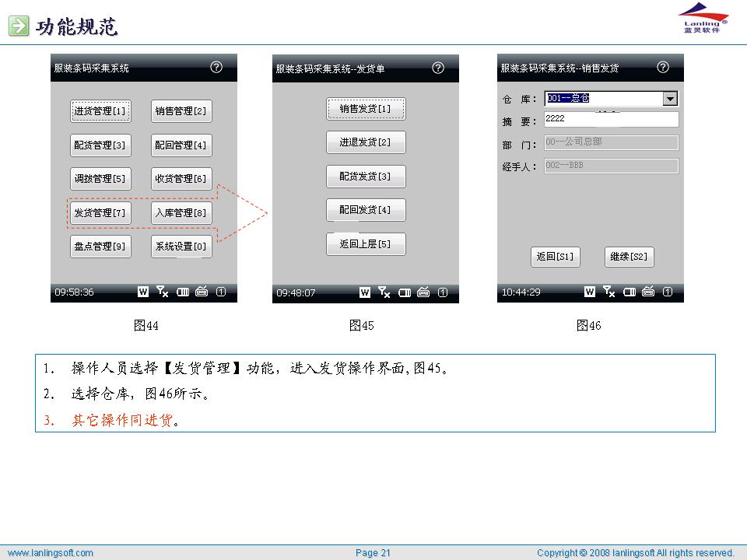
Task: Choose 入库管理[8] button
Action: click(181, 213)
